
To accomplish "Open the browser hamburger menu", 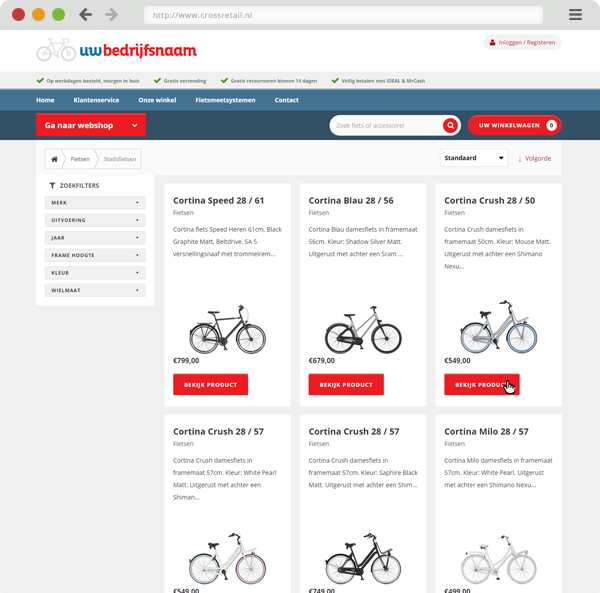I will pos(575,15).
